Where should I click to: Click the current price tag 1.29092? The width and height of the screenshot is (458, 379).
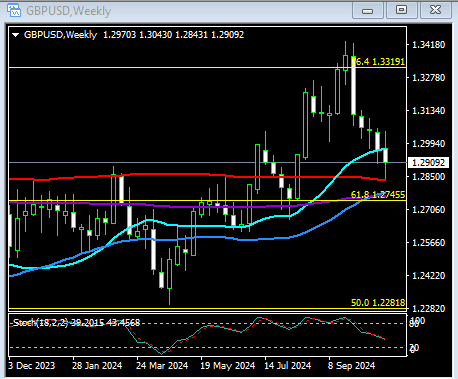click(429, 163)
